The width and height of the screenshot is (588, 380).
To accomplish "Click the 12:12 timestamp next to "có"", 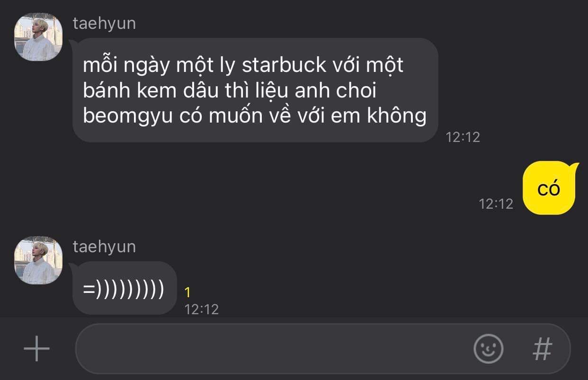I will pyautogui.click(x=496, y=204).
